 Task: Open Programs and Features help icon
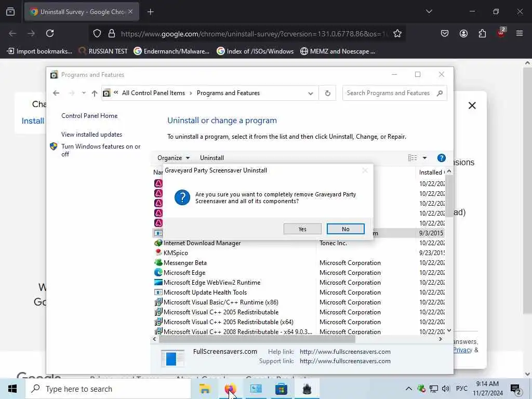441,158
